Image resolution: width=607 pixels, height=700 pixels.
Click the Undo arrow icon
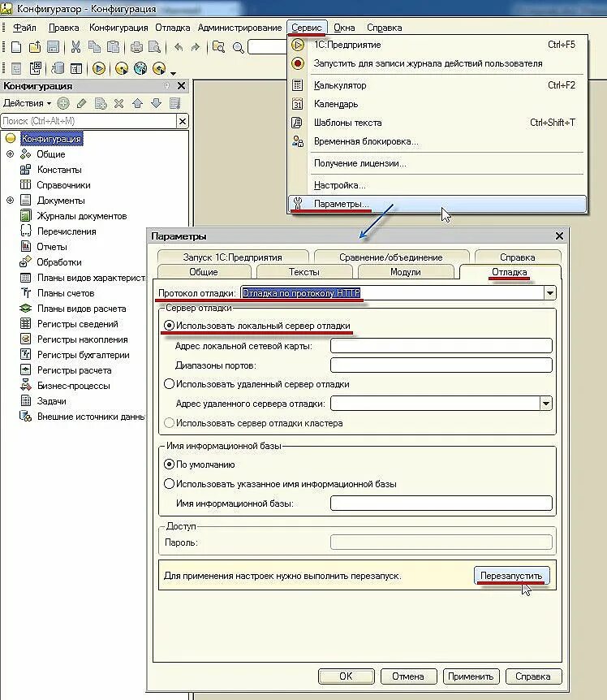point(179,46)
